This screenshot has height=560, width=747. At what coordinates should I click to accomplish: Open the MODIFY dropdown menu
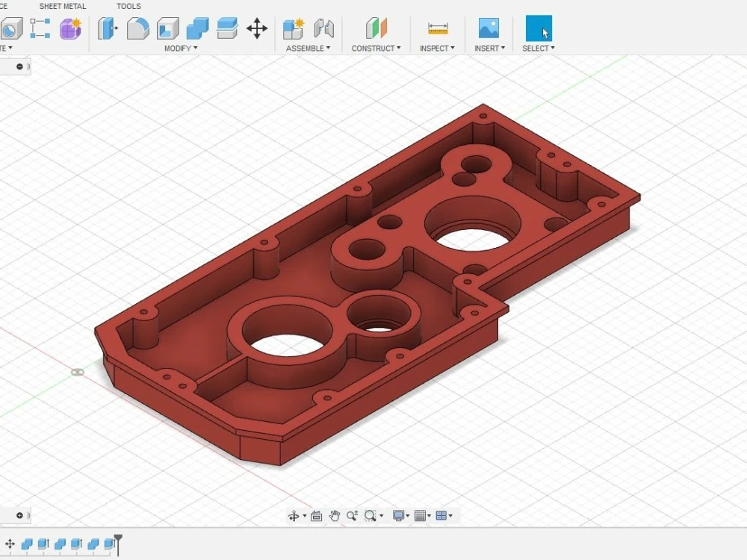pyautogui.click(x=181, y=48)
